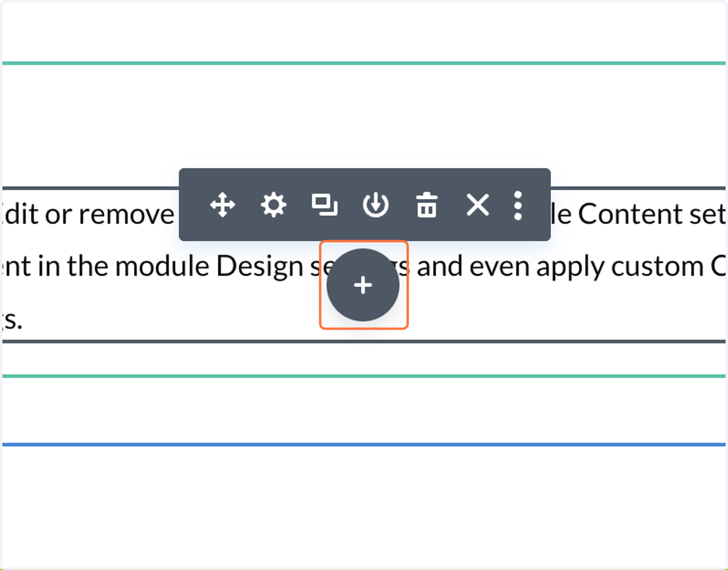Close the module toolbar X icon
Viewport: 728px width, 570px height.
477,205
